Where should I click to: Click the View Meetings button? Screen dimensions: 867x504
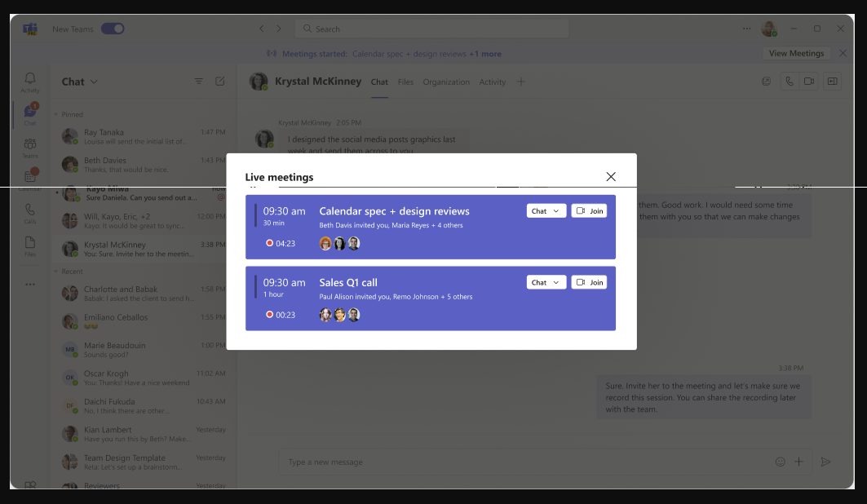click(796, 54)
